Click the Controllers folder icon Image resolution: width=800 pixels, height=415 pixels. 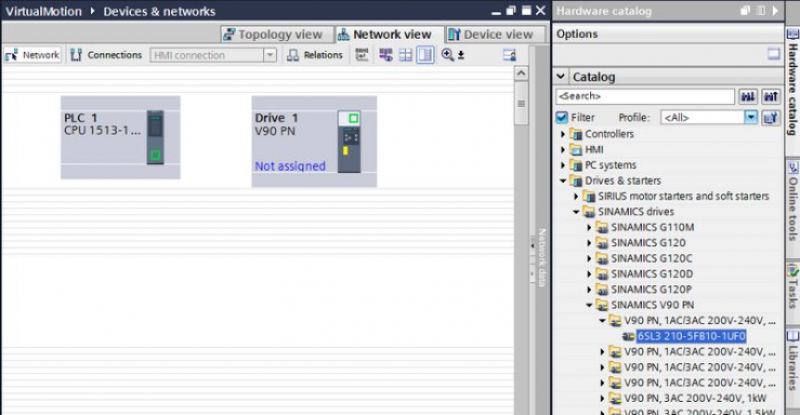point(576,134)
